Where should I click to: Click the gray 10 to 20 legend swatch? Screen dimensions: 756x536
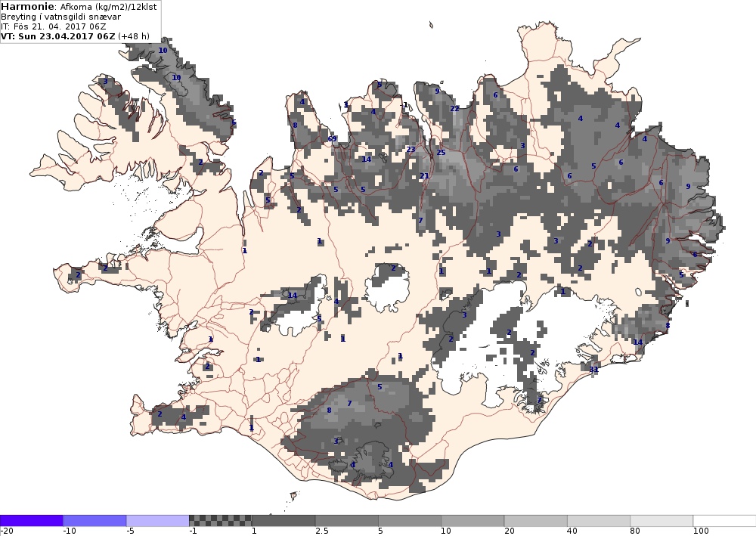click(472, 521)
